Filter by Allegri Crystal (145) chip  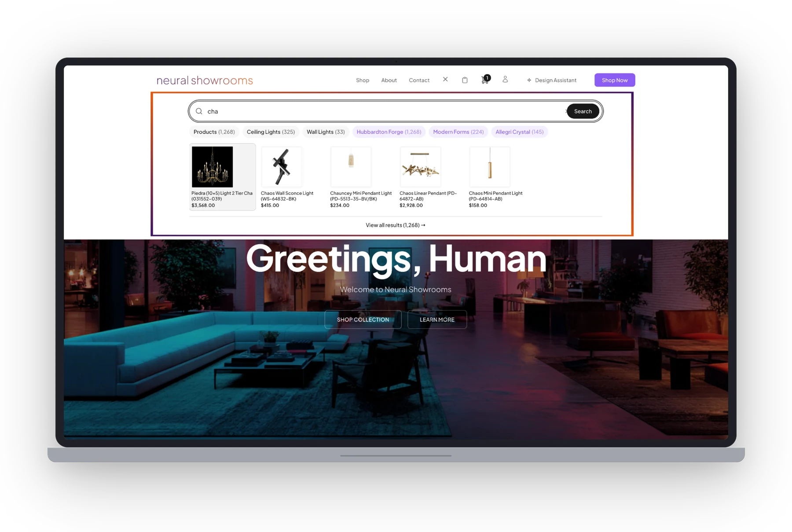[519, 132]
